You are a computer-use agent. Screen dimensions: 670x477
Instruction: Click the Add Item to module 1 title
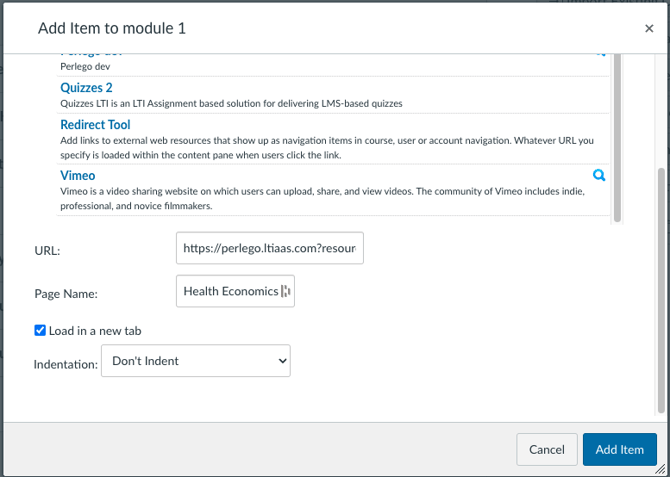click(x=112, y=29)
